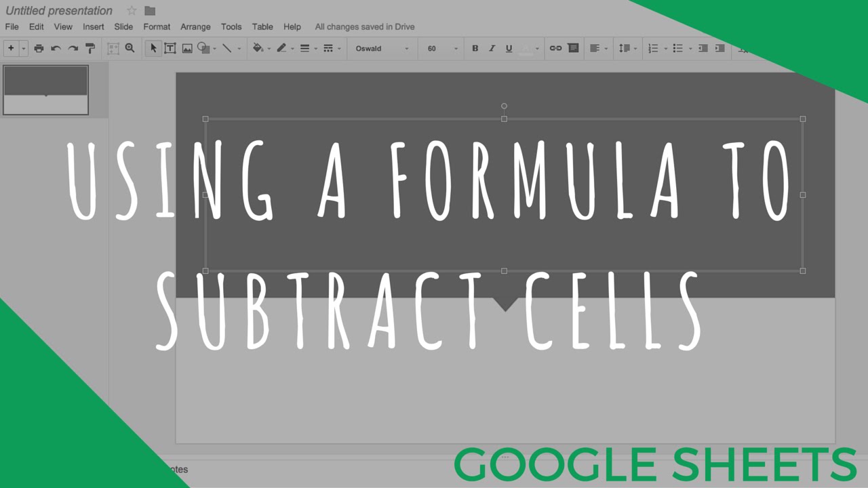Open the Line dash style options
Image resolution: width=868 pixels, height=488 pixels.
(x=328, y=48)
